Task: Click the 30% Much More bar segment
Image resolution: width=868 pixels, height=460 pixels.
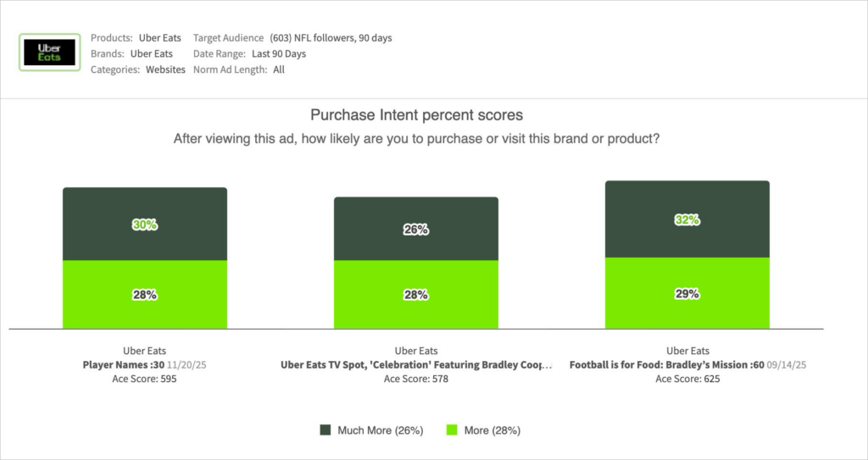Action: coord(145,224)
